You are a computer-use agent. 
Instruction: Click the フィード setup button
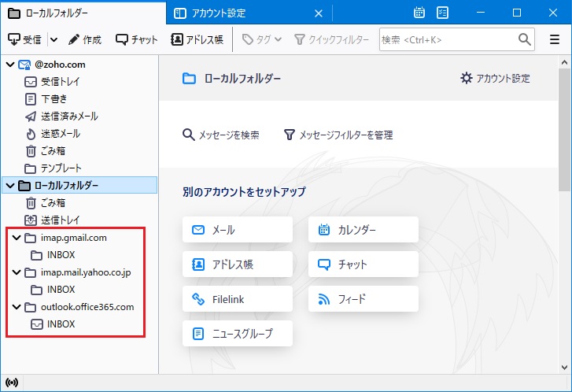pos(363,298)
